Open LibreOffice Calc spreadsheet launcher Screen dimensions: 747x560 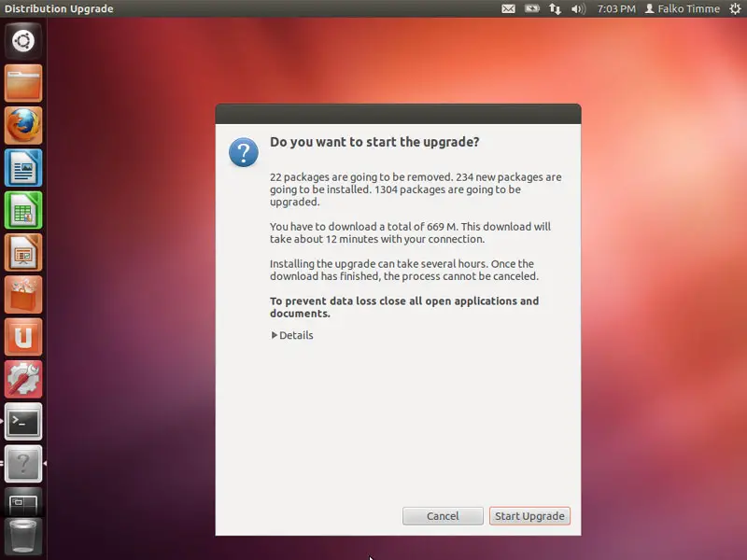coord(23,210)
